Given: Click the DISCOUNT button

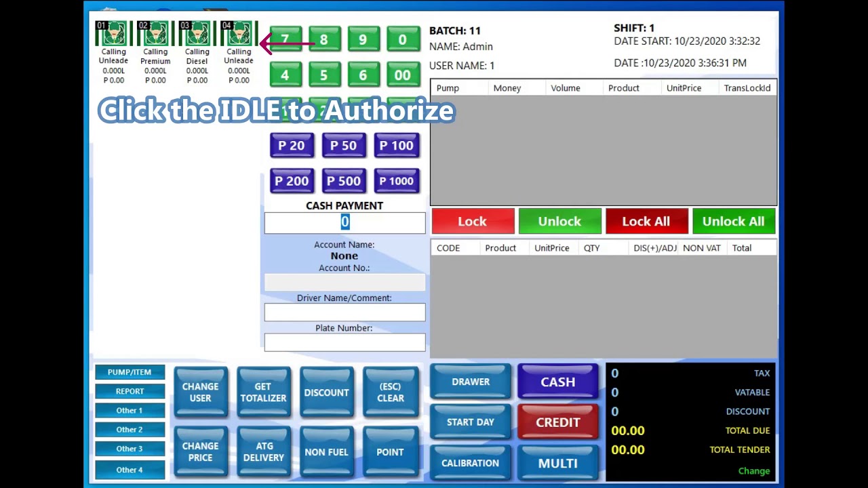Looking at the screenshot, I should point(326,392).
